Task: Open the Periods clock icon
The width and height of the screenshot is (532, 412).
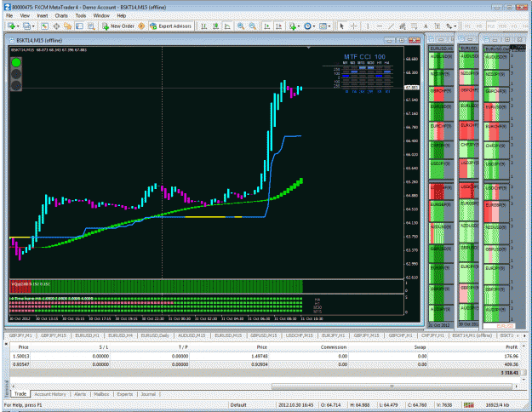Action: pyautogui.click(x=307, y=26)
